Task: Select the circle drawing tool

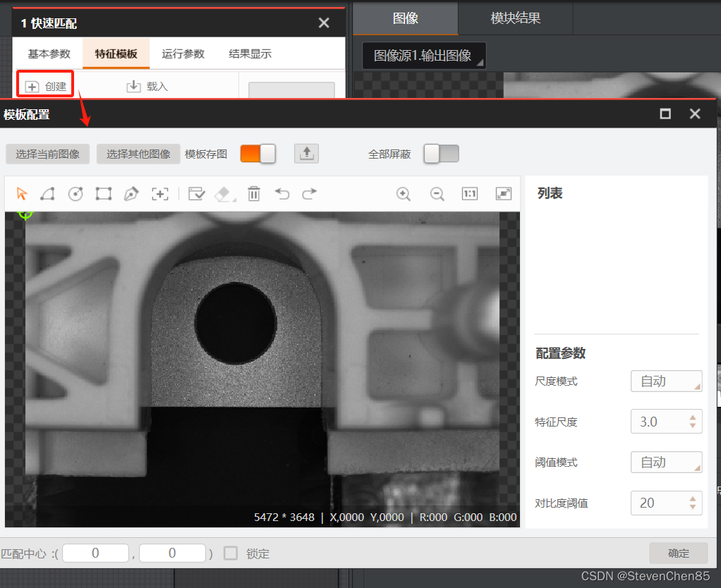Action: coord(75,193)
